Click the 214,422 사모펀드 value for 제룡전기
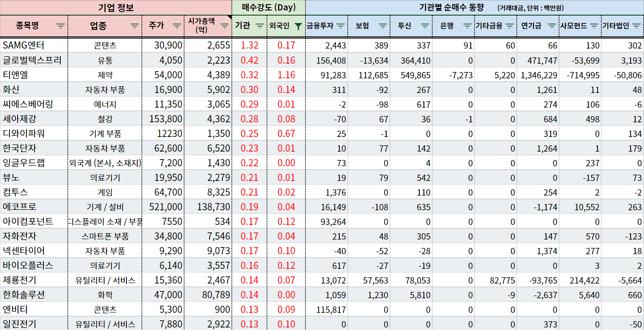Image resolution: width=644 pixels, height=330 pixels. [580, 280]
